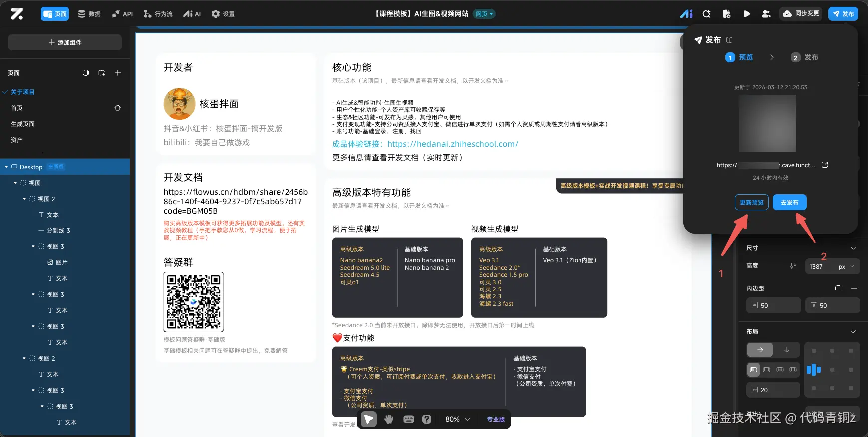Switch to the 数据 tab
The width and height of the screenshot is (868, 437).
[x=89, y=14]
